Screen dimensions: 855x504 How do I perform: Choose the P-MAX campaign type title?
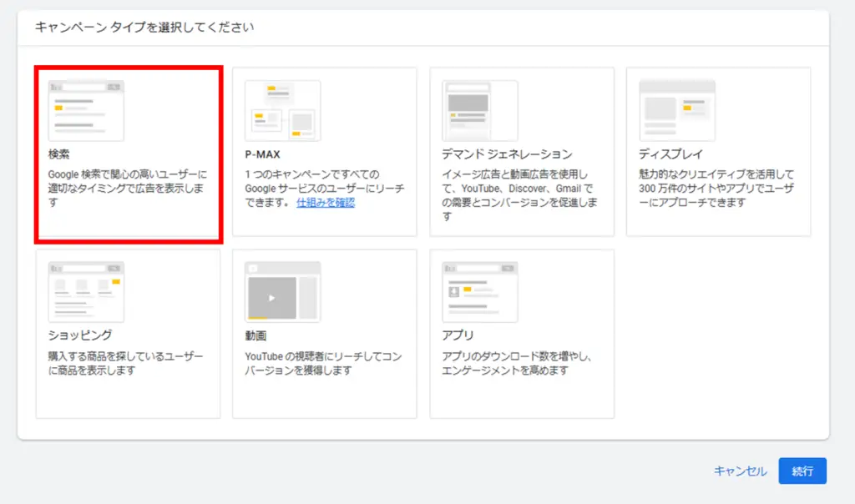point(262,154)
